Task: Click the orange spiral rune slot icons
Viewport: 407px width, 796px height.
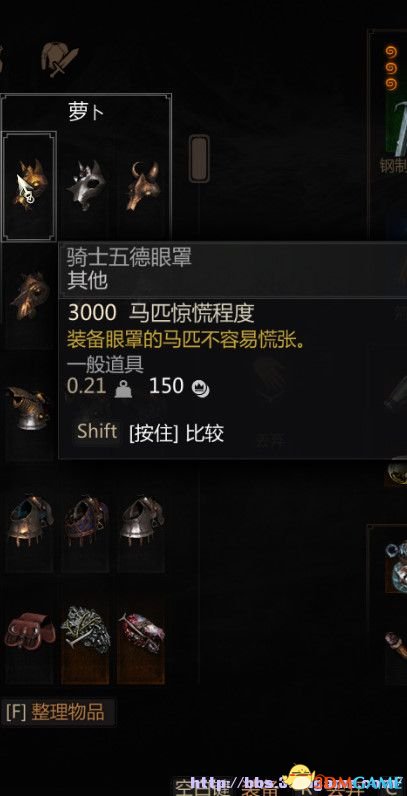Action: pyautogui.click(x=391, y=68)
